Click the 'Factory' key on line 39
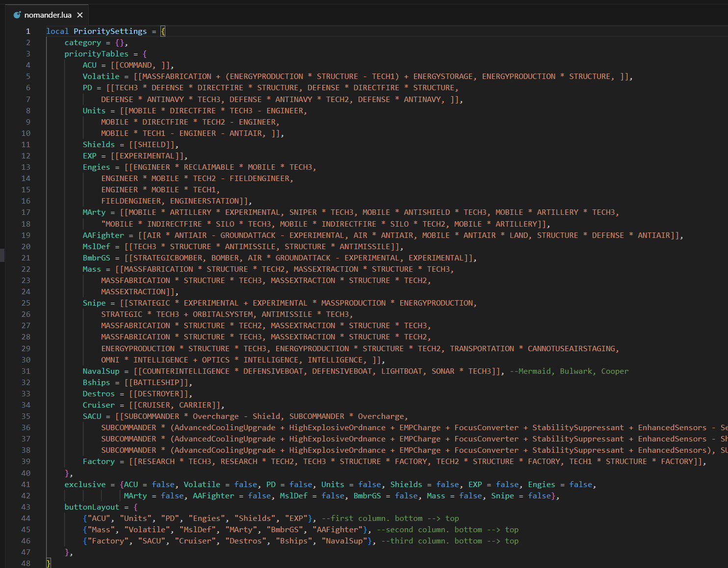Image resolution: width=728 pixels, height=568 pixels. (99, 461)
